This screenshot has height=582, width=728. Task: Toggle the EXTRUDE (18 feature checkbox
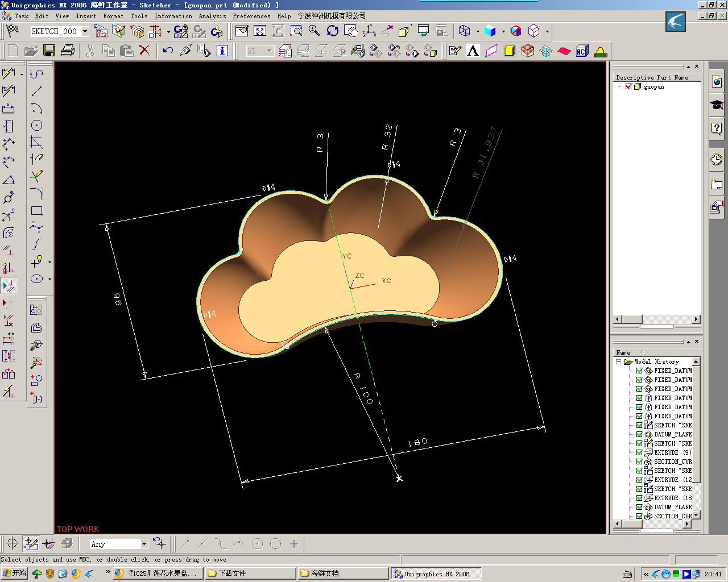(639, 498)
